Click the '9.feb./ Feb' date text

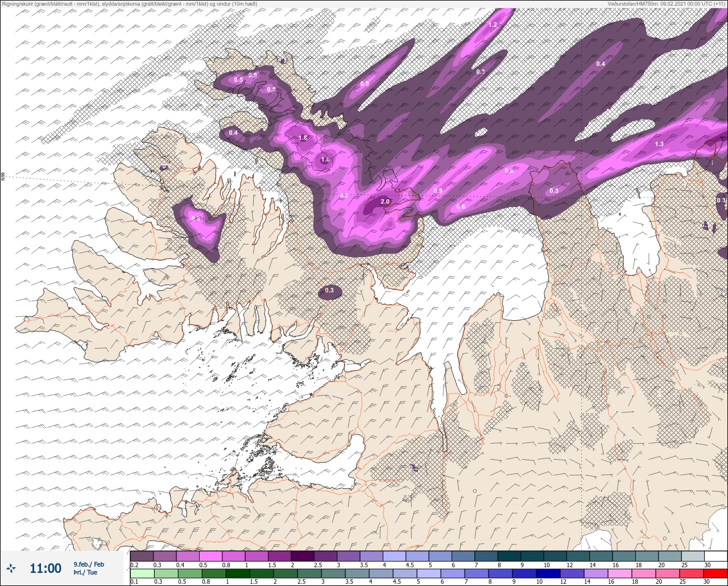[89, 564]
